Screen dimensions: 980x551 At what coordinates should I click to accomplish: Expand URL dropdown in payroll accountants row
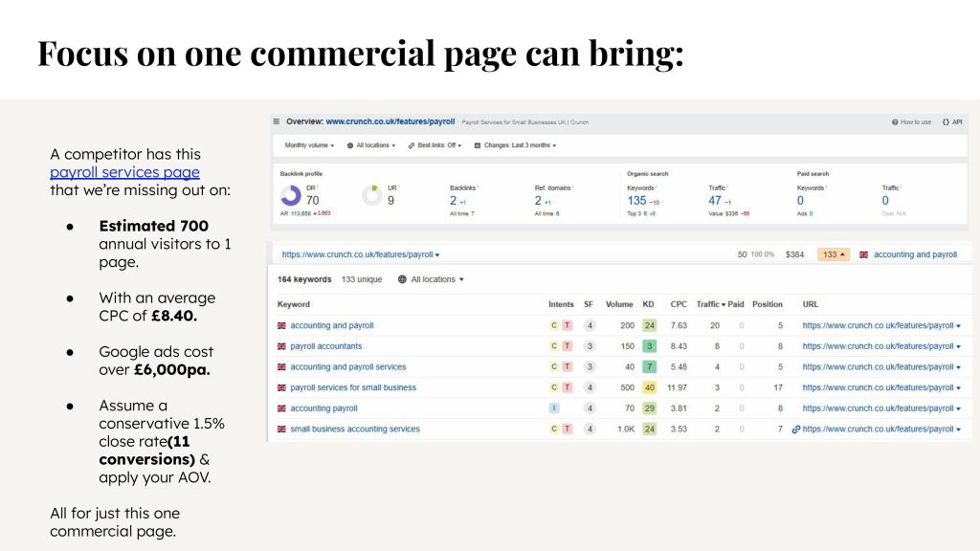coord(958,346)
